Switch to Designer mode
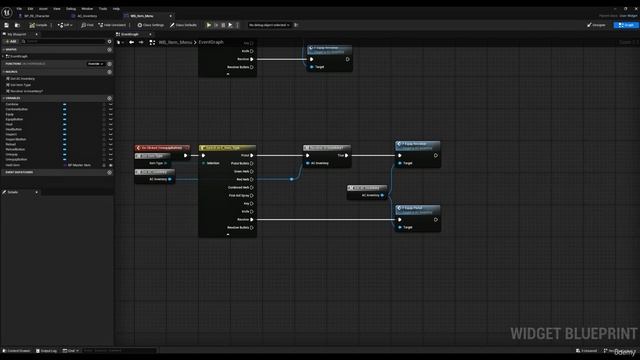This screenshot has height=360, width=640. pos(596,25)
